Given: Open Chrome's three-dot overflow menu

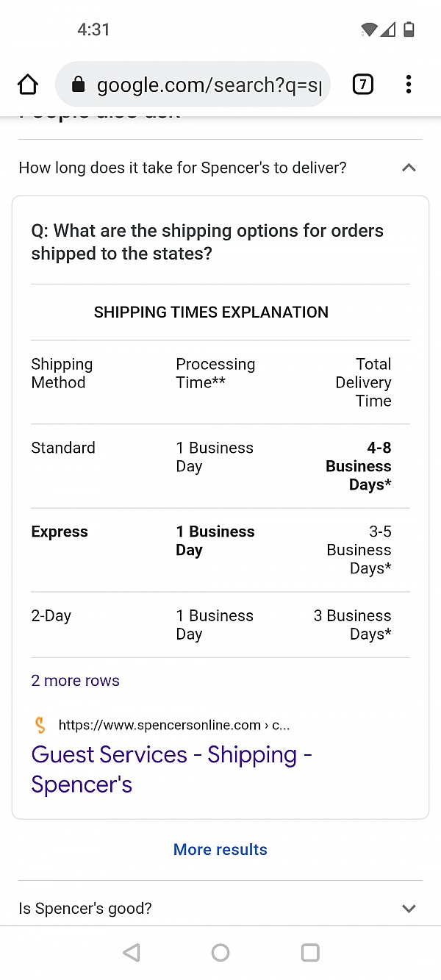Looking at the screenshot, I should click(409, 85).
